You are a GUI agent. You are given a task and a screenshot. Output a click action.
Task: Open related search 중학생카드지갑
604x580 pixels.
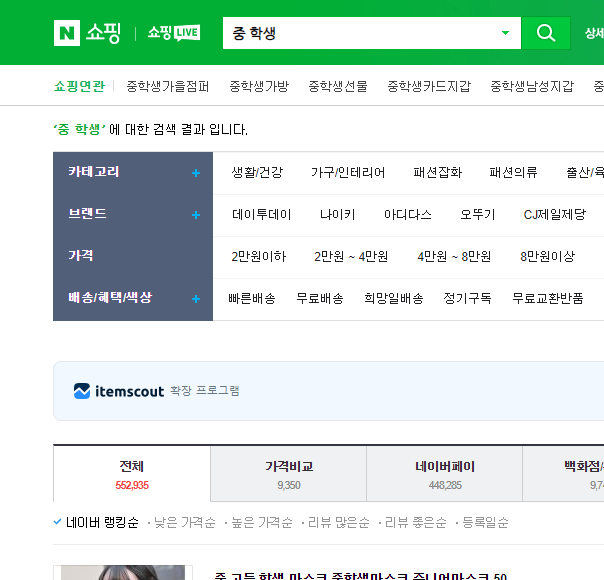coord(429,86)
